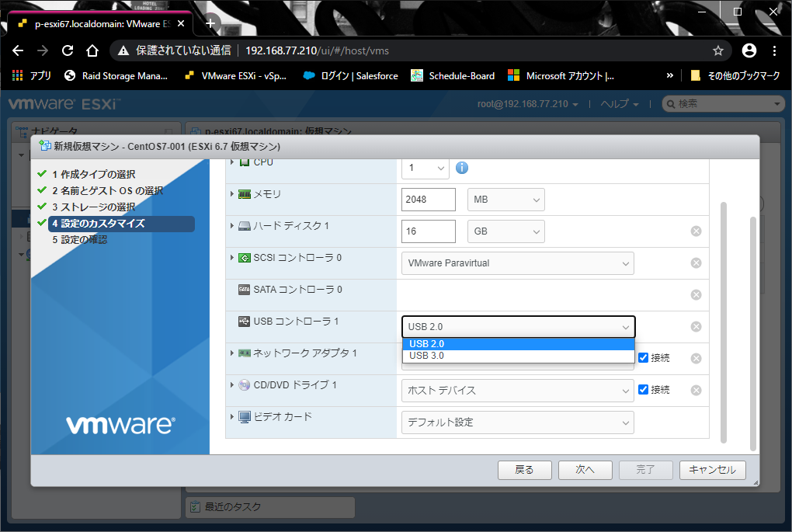The image size is (792, 532).
Task: Remove Network Adapter 1 with its X icon
Action: (x=696, y=358)
